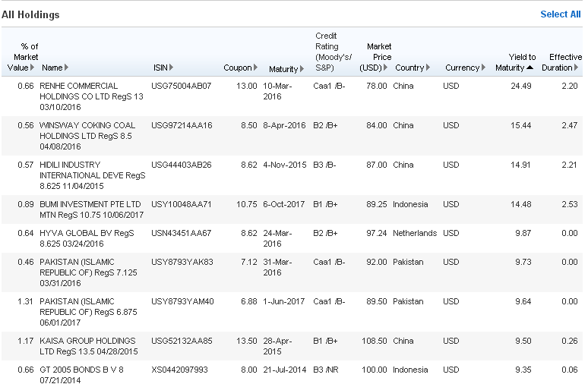Viewport: 588px width, 384px height.
Task: Click maturity date 4-Nov-2015
Action: pos(285,165)
